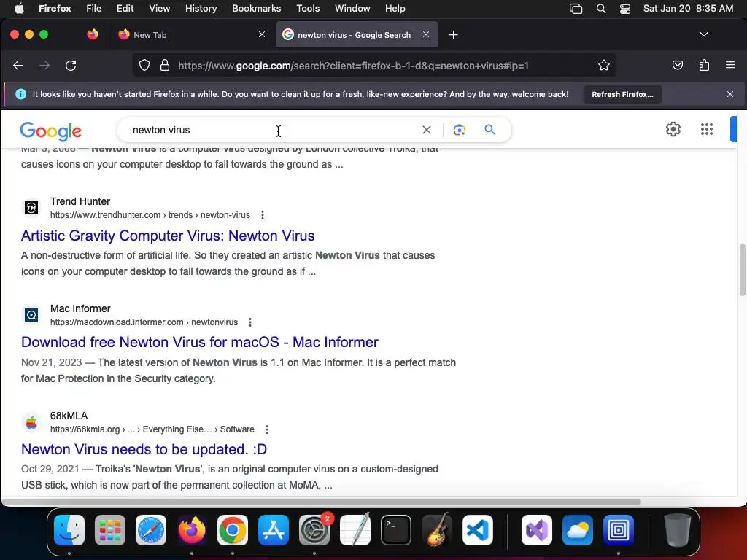Image resolution: width=747 pixels, height=560 pixels.
Task: Go to the Google logo homepage
Action: (x=50, y=131)
